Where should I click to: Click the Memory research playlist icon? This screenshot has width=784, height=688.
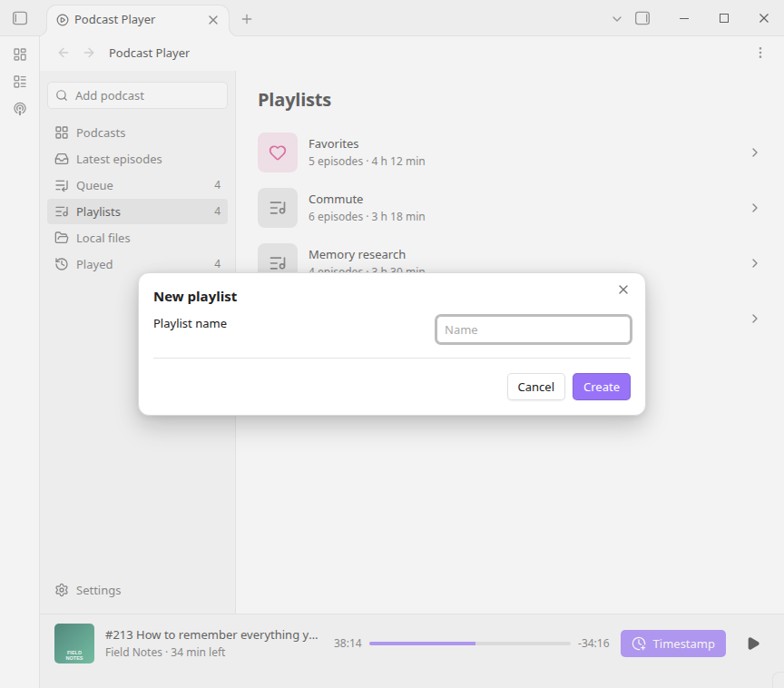tap(278, 259)
